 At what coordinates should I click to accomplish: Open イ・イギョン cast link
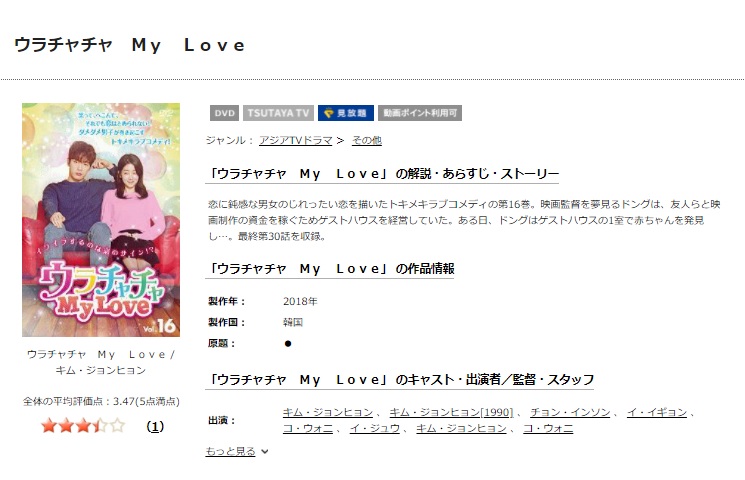tap(657, 412)
